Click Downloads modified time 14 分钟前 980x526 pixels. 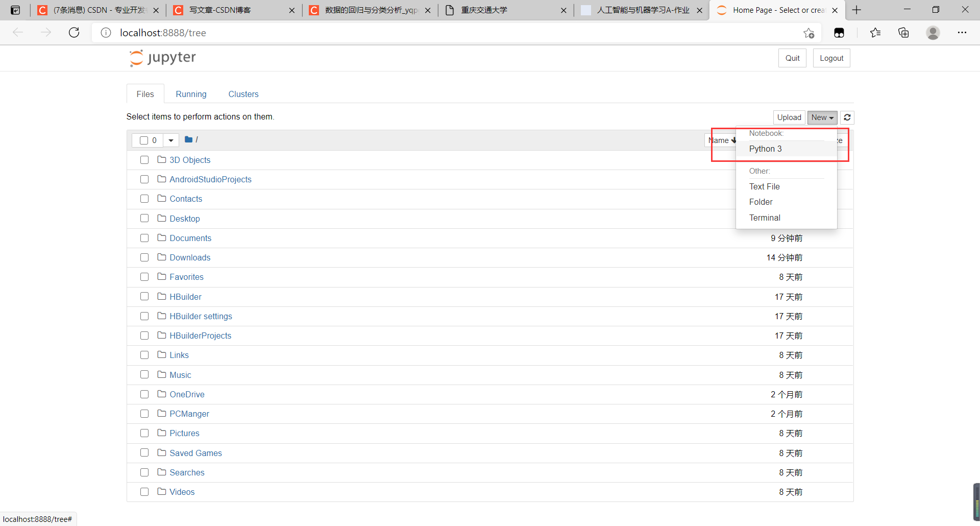pos(785,257)
